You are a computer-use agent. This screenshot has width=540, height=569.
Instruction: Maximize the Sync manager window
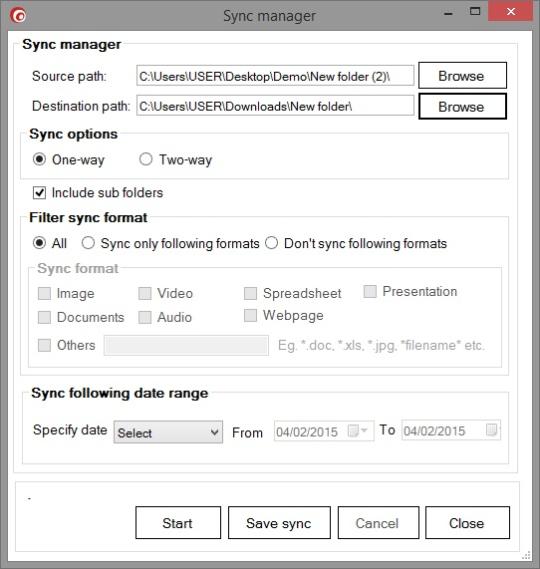[475, 12]
